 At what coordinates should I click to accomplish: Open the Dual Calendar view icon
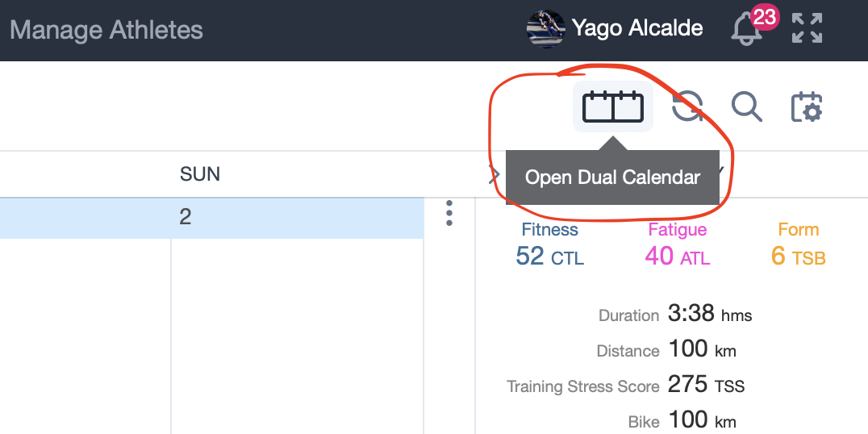(613, 106)
